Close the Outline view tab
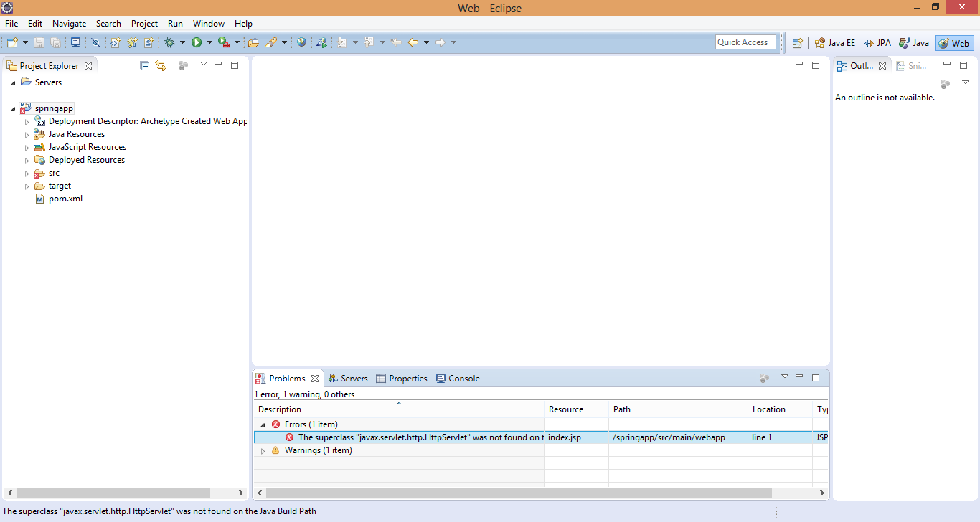Image resolution: width=980 pixels, height=522 pixels. tap(882, 66)
